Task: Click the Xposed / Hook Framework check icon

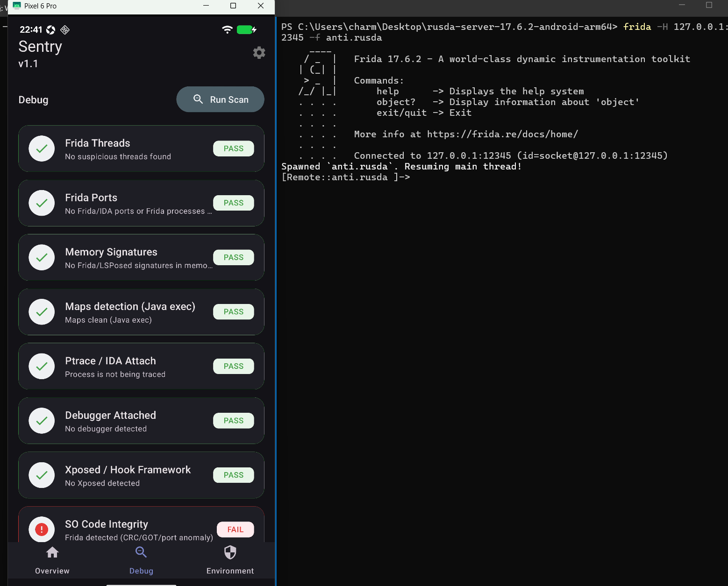Action: click(42, 475)
